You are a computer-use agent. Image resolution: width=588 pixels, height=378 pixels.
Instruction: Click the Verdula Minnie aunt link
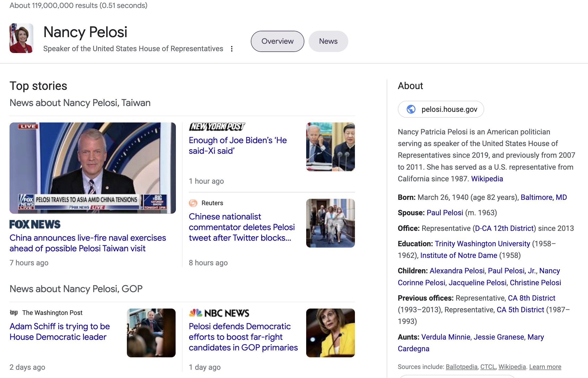[446, 337]
